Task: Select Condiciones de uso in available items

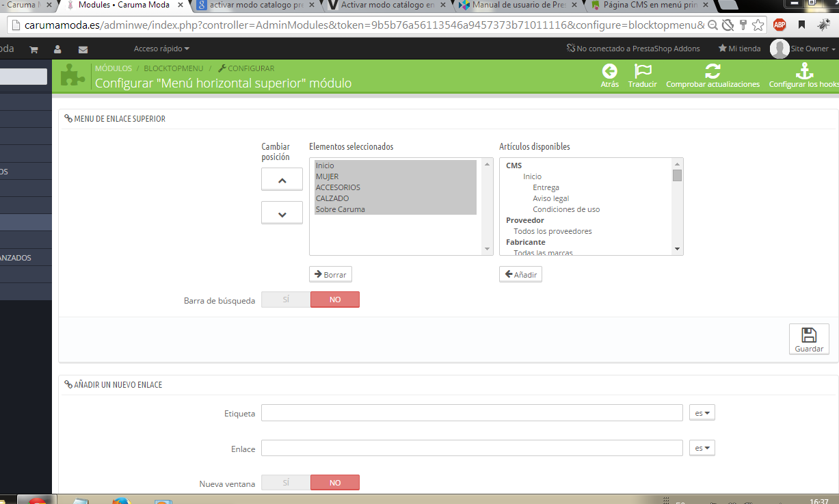Action: [x=566, y=209]
